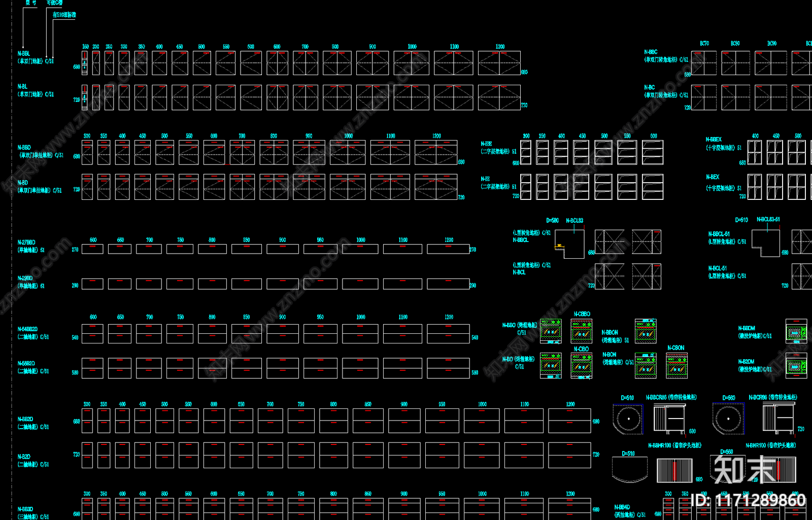Select oven drawing under N-CBBO label
This screenshot has width=812, height=520.
point(582,331)
